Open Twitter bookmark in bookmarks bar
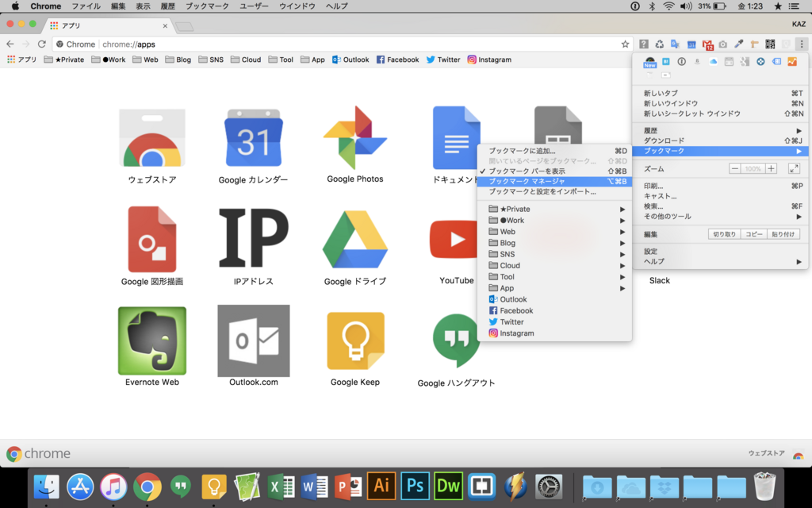812x508 pixels. point(443,60)
